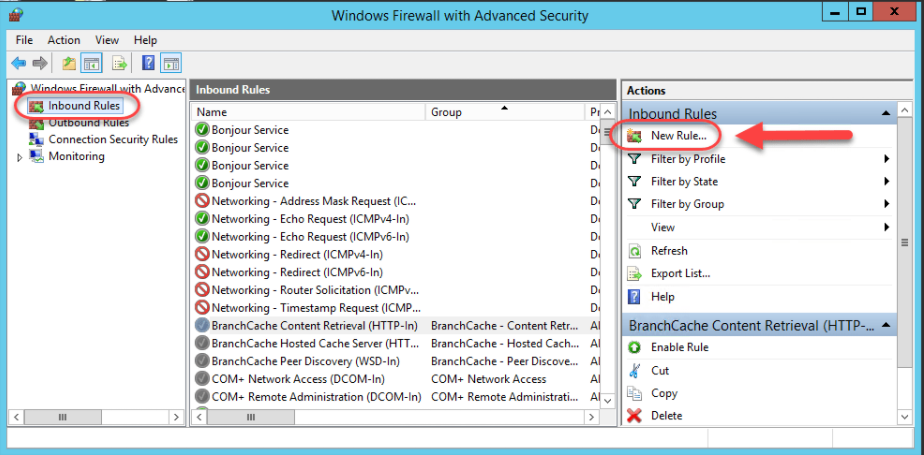This screenshot has height=455, width=924.
Task: Click the blue Help toolbar icon
Action: pyautogui.click(x=148, y=63)
